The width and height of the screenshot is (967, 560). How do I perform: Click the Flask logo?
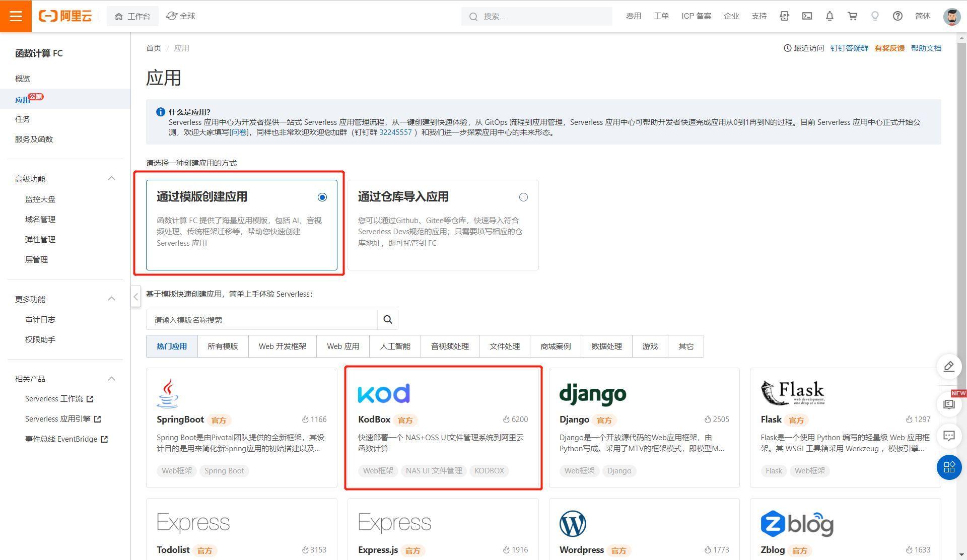pyautogui.click(x=793, y=393)
